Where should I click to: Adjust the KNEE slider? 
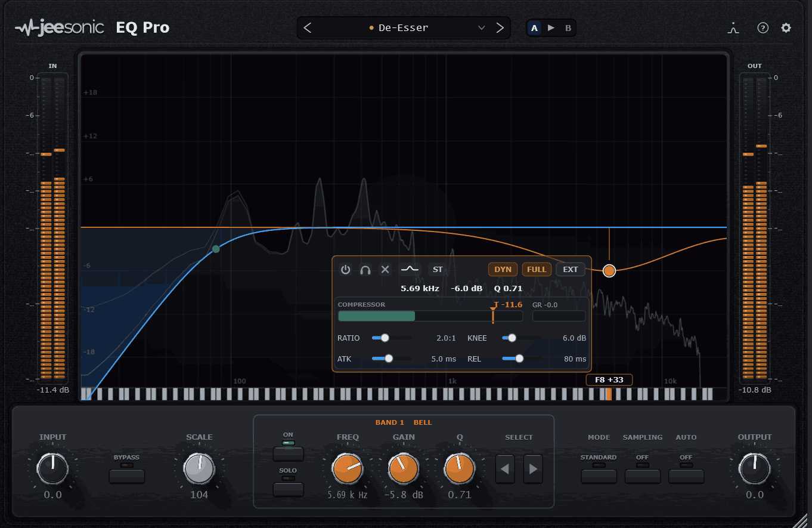click(x=522, y=338)
